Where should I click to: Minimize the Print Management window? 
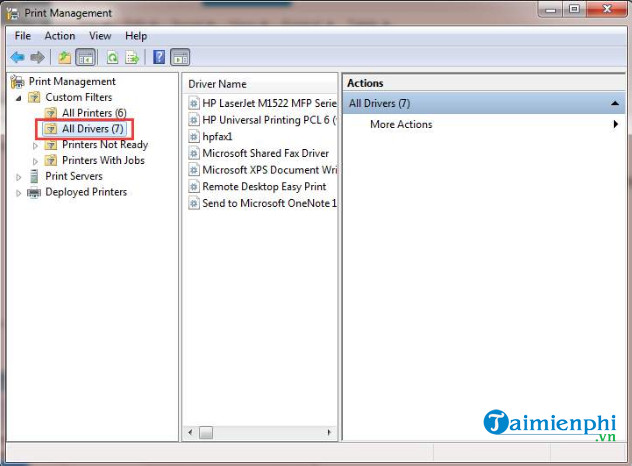tap(551, 10)
